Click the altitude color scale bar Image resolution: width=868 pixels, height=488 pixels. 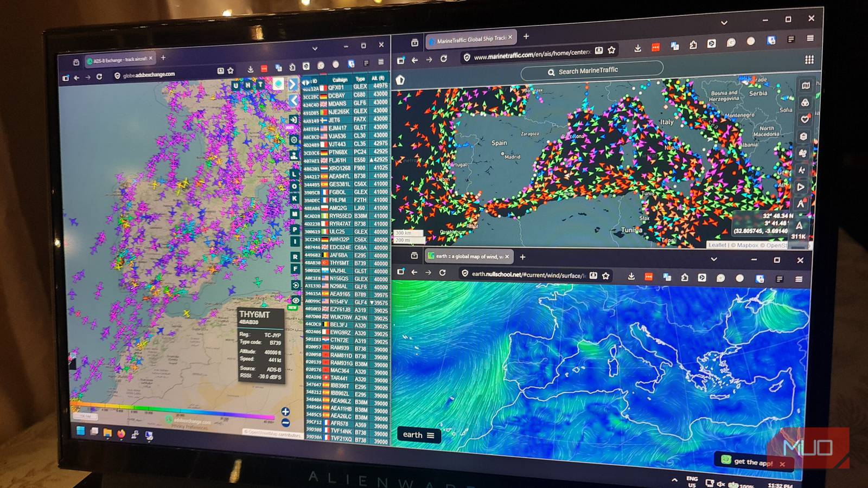pos(174,409)
